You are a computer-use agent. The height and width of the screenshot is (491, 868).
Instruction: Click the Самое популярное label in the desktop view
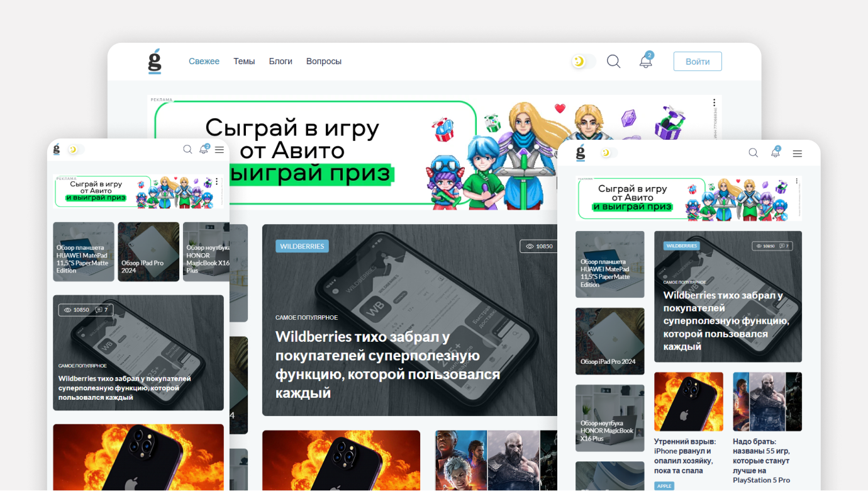(306, 317)
